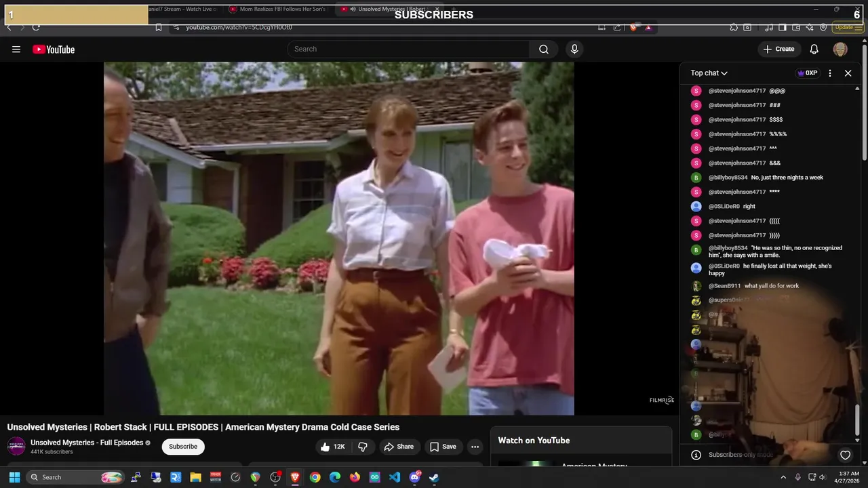
Task: Subscribe to Unsolved Mysteries channel
Action: pos(183,447)
